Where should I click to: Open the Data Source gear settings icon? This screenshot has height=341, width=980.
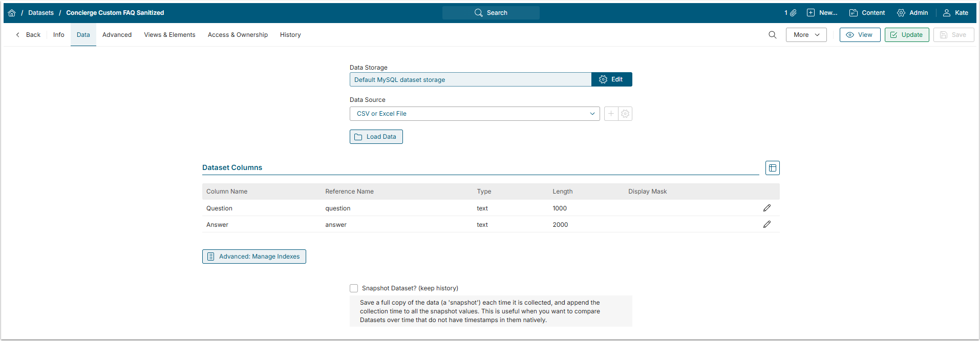tap(625, 114)
